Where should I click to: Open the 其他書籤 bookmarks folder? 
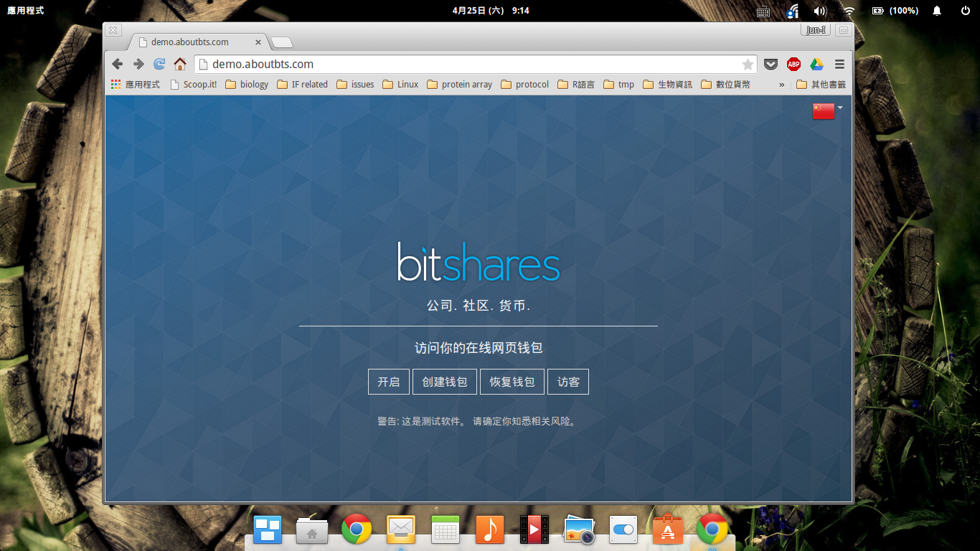(821, 84)
